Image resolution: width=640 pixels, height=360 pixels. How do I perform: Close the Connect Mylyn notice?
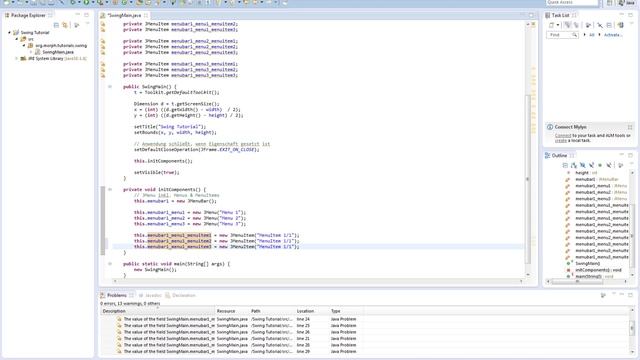pyautogui.click(x=630, y=127)
